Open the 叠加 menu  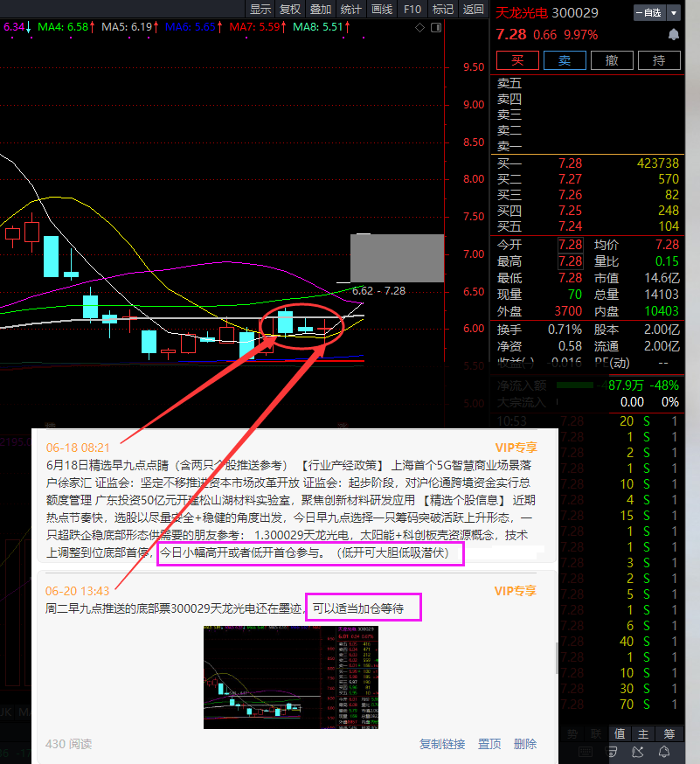tap(321, 10)
